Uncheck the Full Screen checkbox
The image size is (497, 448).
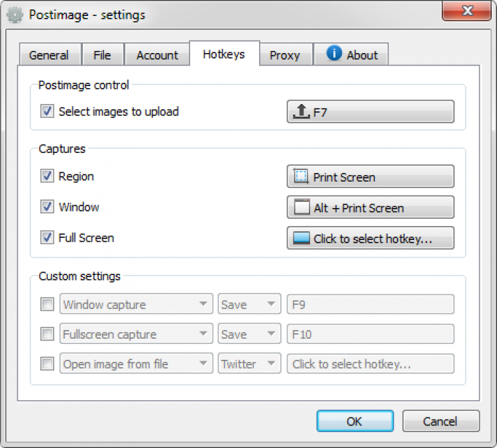click(47, 237)
